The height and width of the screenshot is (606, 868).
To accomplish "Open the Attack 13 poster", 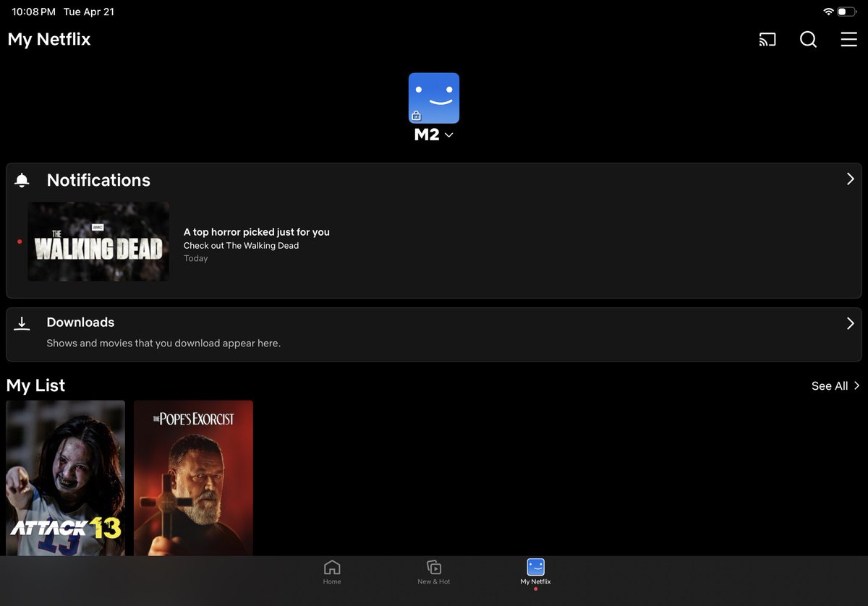I will click(66, 478).
